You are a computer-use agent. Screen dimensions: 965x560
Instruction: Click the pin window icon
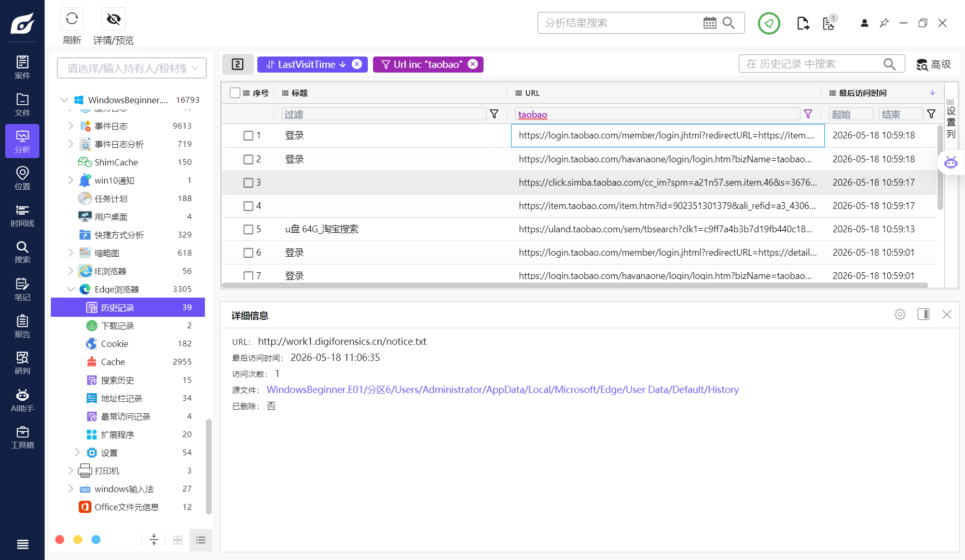[x=884, y=23]
